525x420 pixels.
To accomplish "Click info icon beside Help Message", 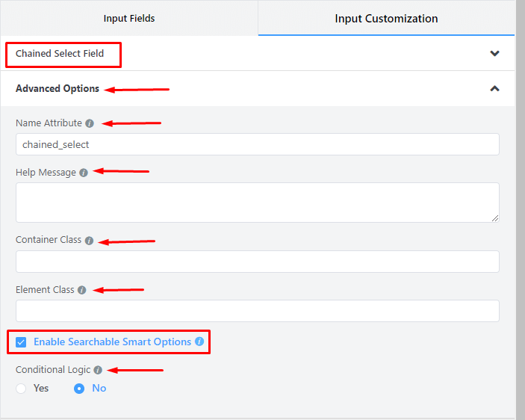I will pos(84,173).
